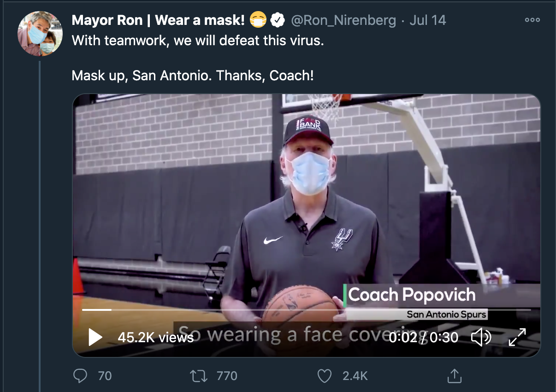Click the "Mask up, San Antonio" tweet text
Viewport: 556px width, 392px height.
coord(192,75)
